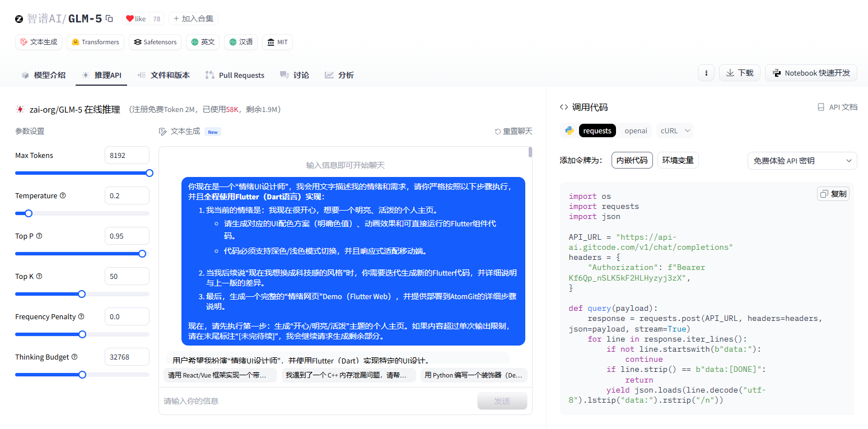Open the 模型介绍 tab
This screenshot has height=429, width=868.
[x=43, y=75]
